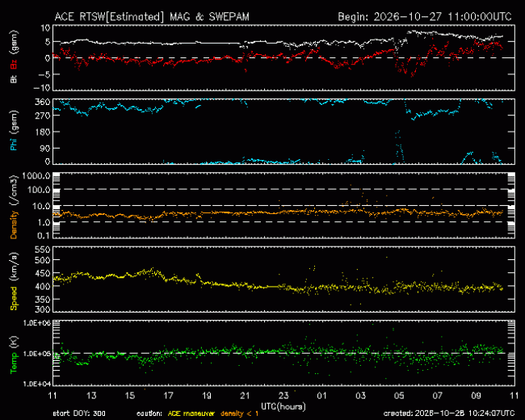Click the '500' speed tick label
This screenshot has height=420, width=525.
43,260
